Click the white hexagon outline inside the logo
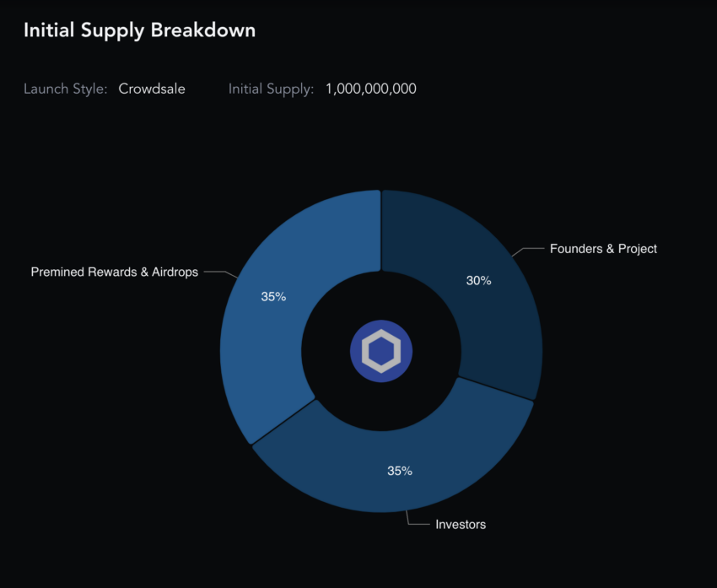Screen dimensions: 717x588 [381, 351]
